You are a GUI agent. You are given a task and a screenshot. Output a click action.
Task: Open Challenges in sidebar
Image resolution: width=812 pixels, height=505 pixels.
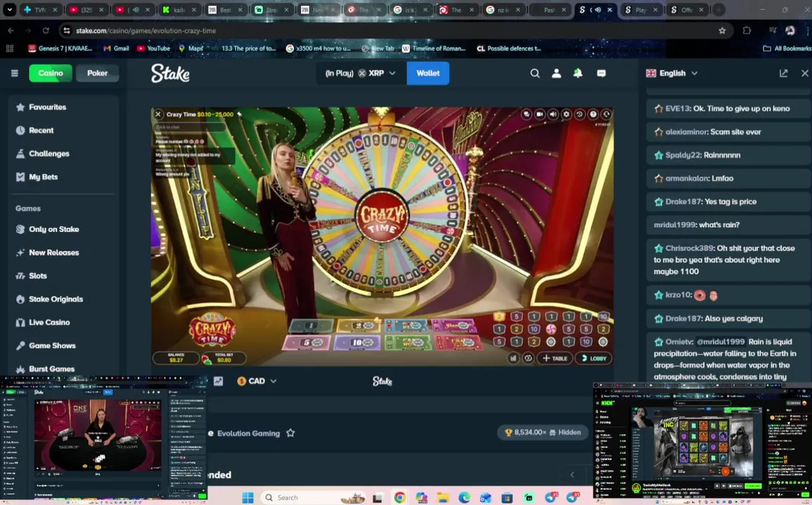[63, 154]
